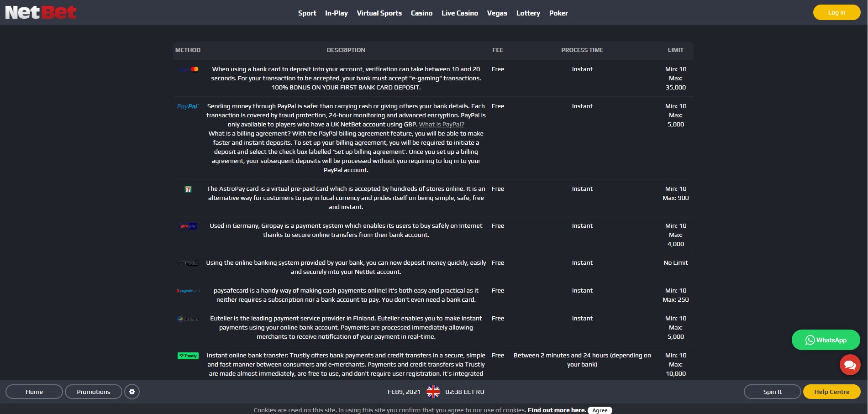Click the PROCESS TIME column header
This screenshot has width=868, height=414.
[x=582, y=50]
